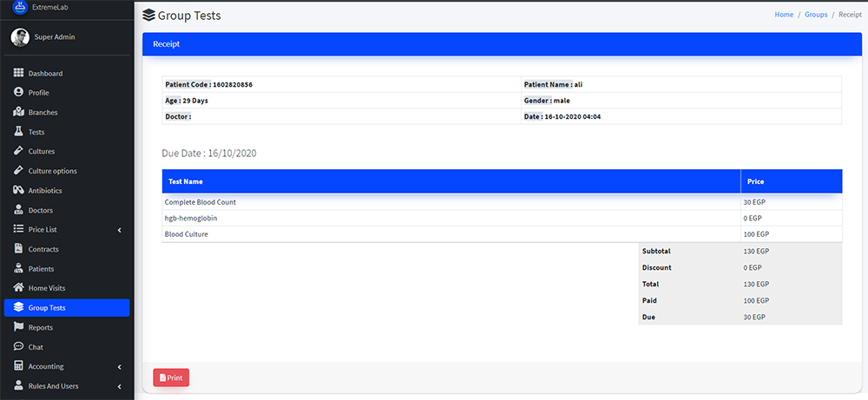
Task: Expand the Accounting submenu arrow
Action: point(119,367)
